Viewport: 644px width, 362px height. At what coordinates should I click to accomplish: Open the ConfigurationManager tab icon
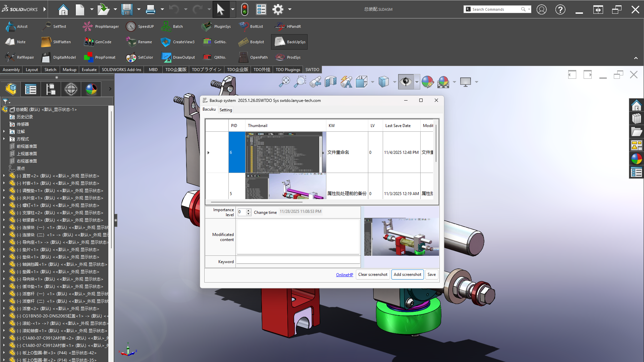[x=51, y=89]
